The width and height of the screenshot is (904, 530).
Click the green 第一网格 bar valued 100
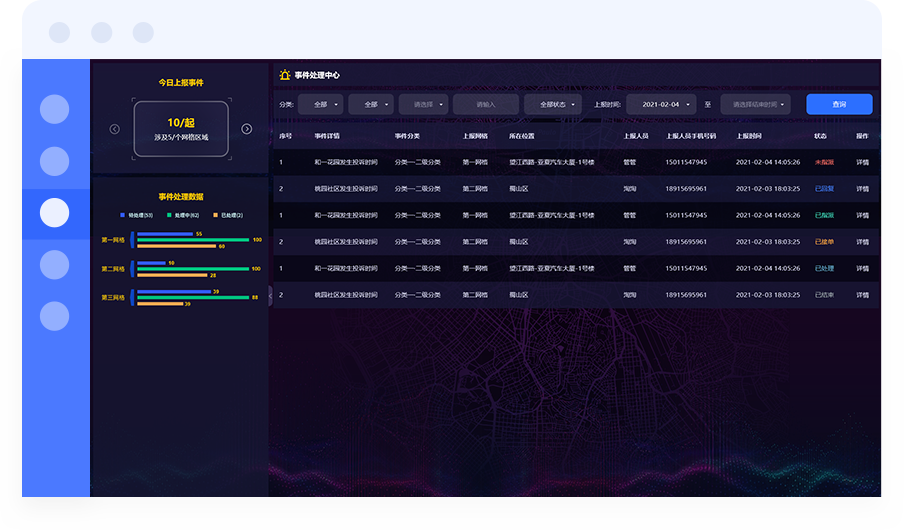click(x=192, y=240)
